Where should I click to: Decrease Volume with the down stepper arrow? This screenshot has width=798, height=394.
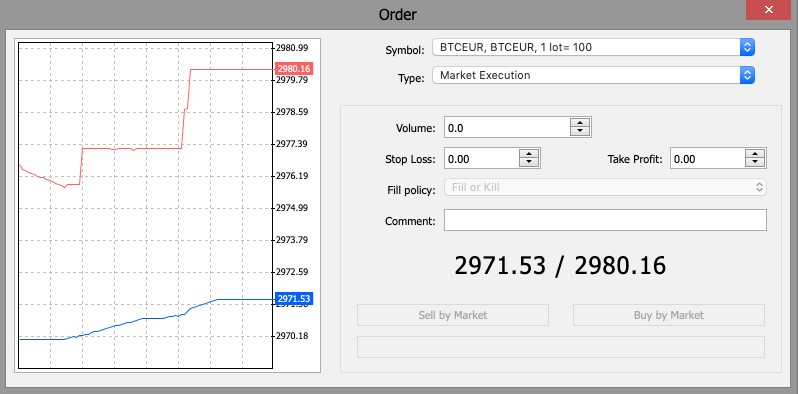point(580,132)
